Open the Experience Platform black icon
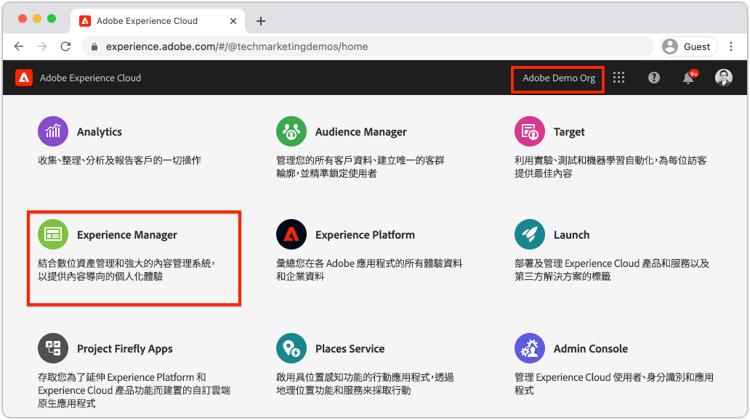 click(291, 234)
